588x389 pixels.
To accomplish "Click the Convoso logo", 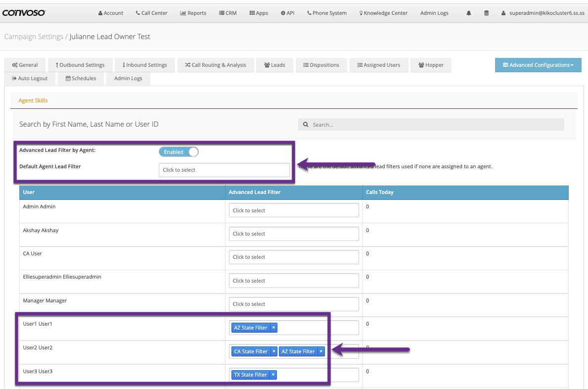I will tap(24, 13).
